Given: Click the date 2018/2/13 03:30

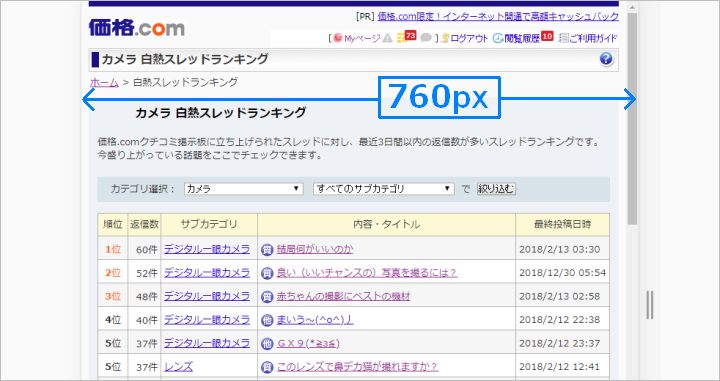Looking at the screenshot, I should click(559, 250).
